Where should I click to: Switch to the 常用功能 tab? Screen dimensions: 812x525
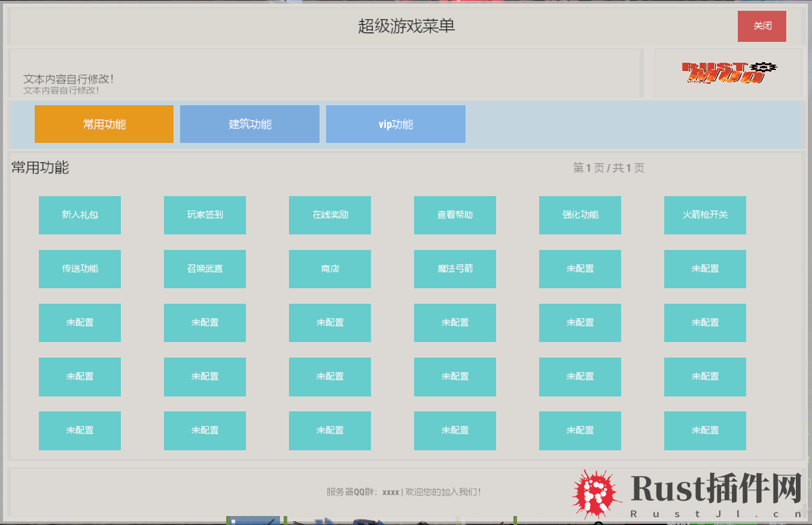click(x=104, y=124)
